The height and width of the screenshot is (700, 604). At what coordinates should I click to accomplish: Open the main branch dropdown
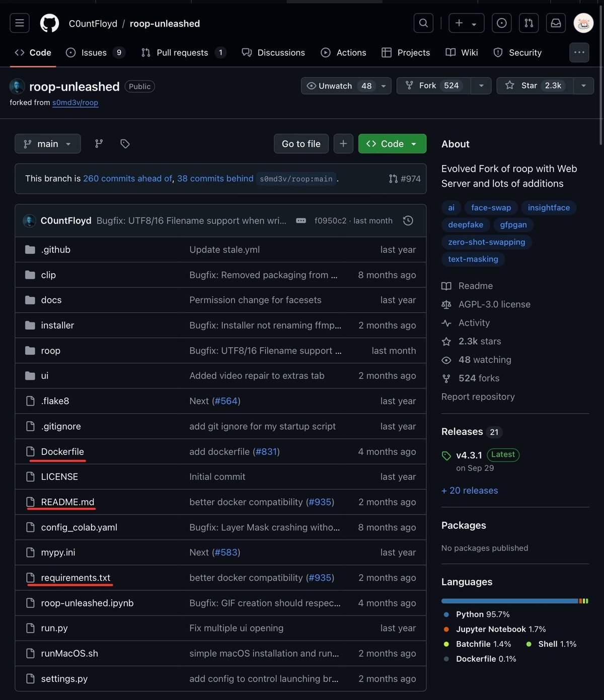[x=48, y=144]
